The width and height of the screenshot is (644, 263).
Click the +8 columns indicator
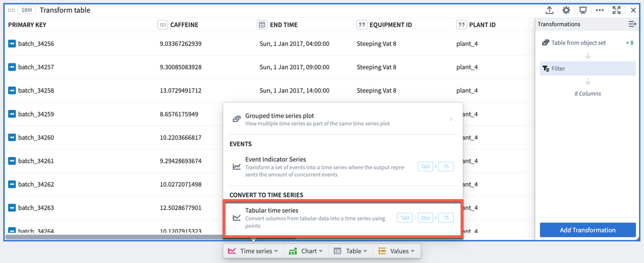tap(630, 43)
